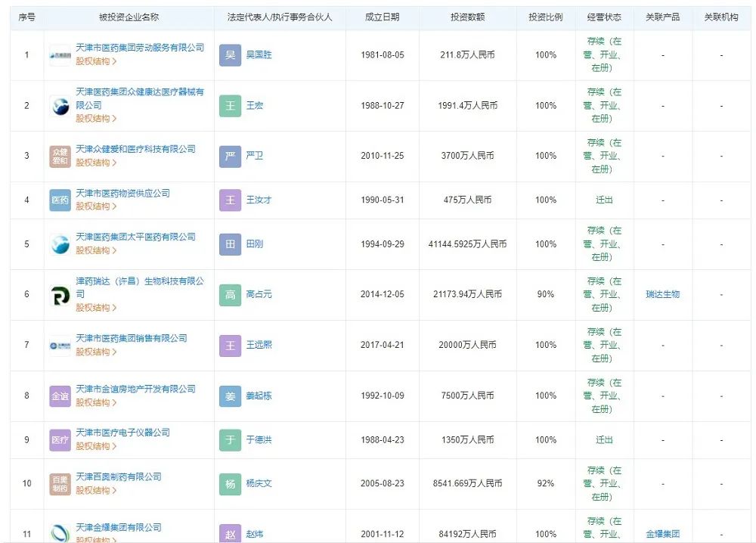Open legal representative 高占元 profile link
This screenshot has width=756, height=543.
click(259, 295)
